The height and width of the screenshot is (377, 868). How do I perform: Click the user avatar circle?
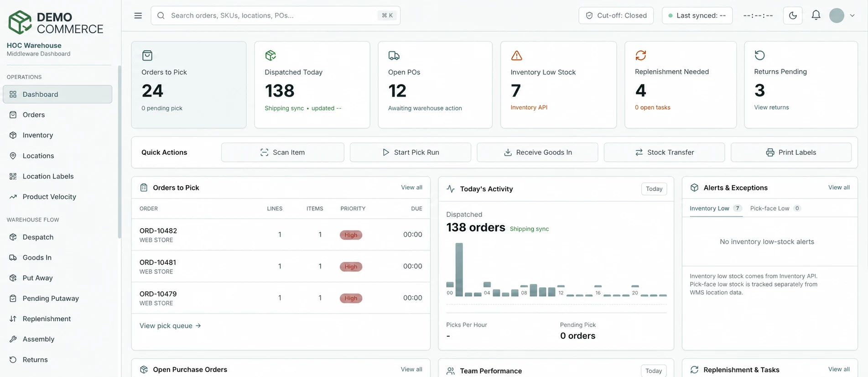point(837,16)
